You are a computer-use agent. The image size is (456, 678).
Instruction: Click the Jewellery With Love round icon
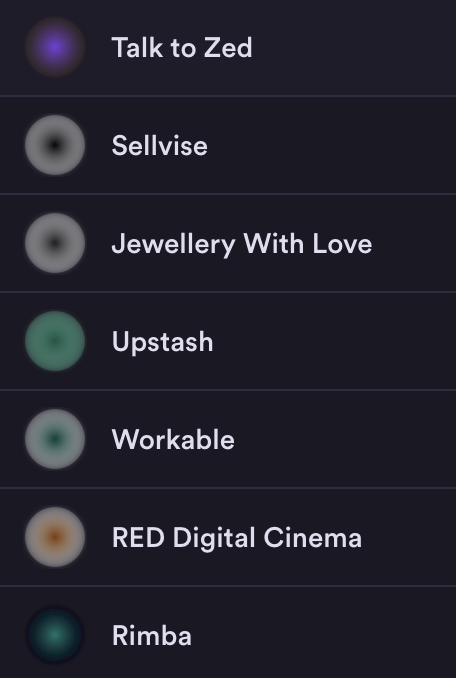(x=55, y=243)
